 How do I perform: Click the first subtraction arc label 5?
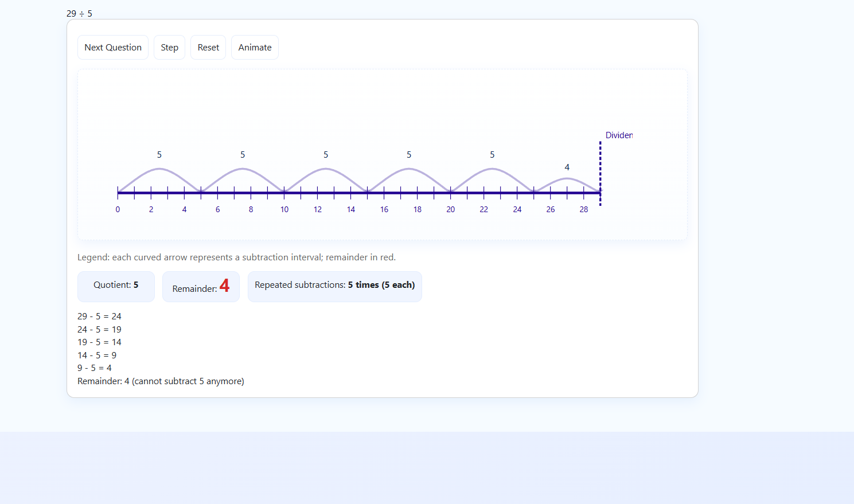click(159, 155)
